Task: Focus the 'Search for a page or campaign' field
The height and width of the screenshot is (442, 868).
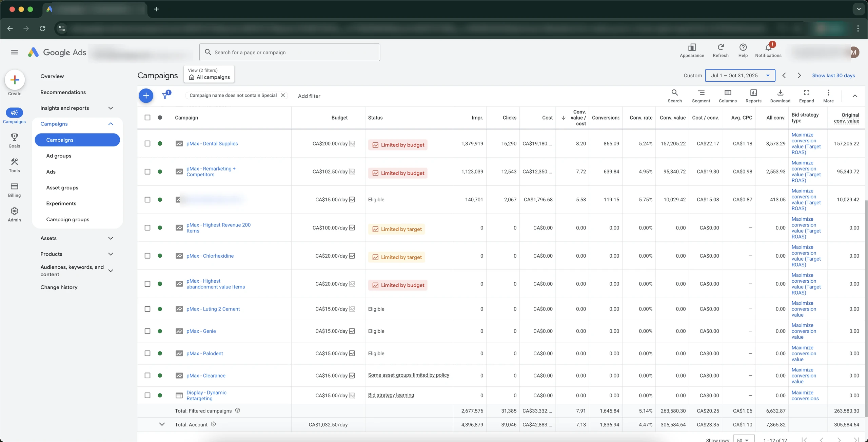Action: pos(290,52)
